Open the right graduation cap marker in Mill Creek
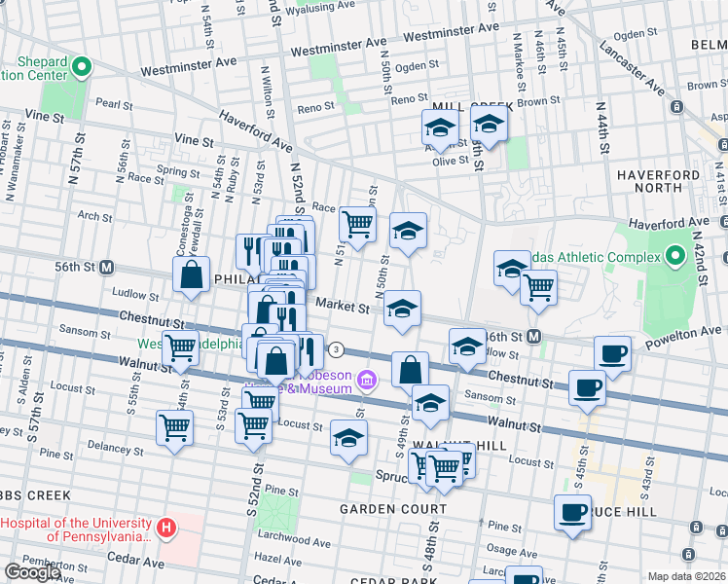Image resolution: width=728 pixels, height=584 pixels. coord(489,126)
